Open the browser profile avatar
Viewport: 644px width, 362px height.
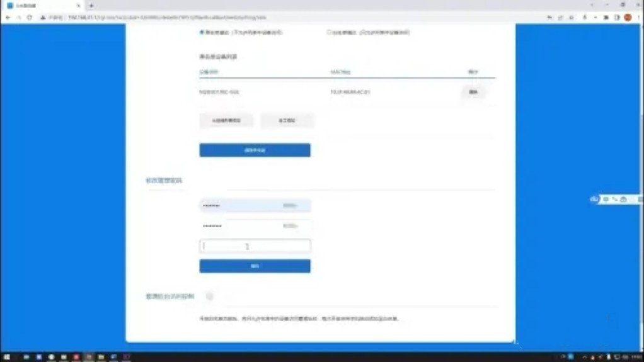tap(628, 17)
